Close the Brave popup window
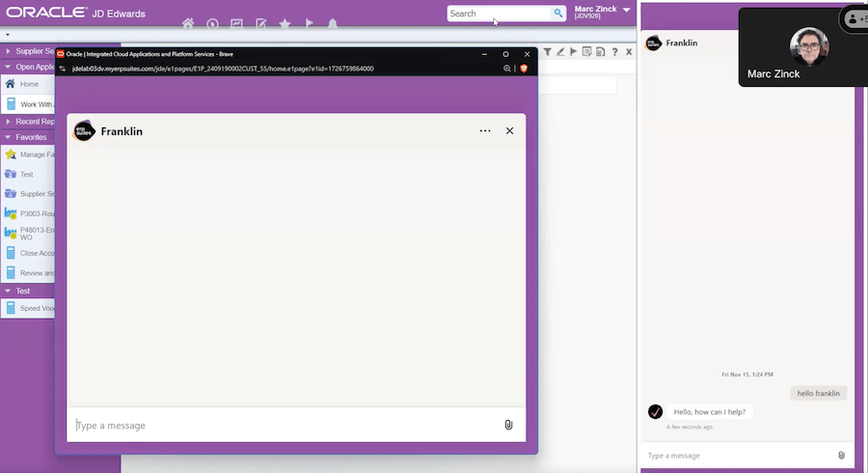The width and height of the screenshot is (868, 473). [527, 54]
